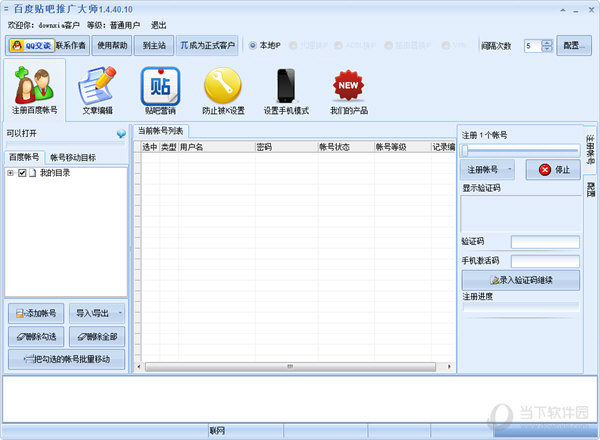Click the 选中 column header
This screenshot has height=440, width=600.
click(150, 147)
